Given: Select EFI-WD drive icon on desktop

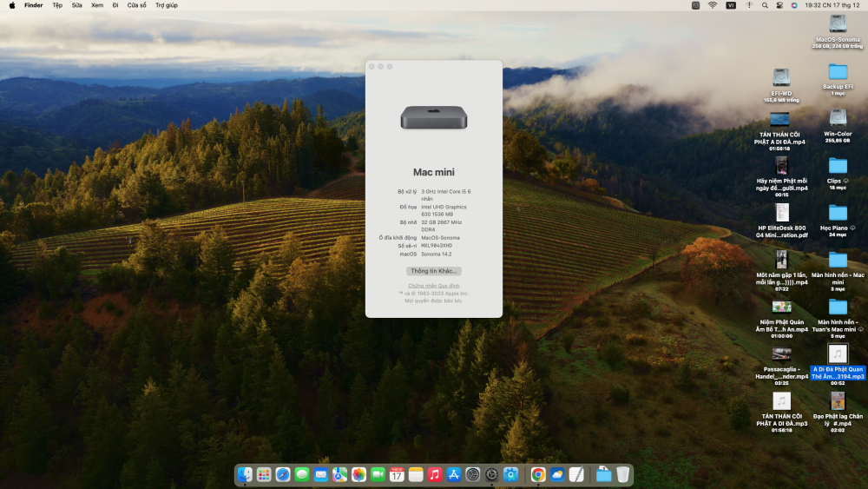Looking at the screenshot, I should (x=781, y=85).
